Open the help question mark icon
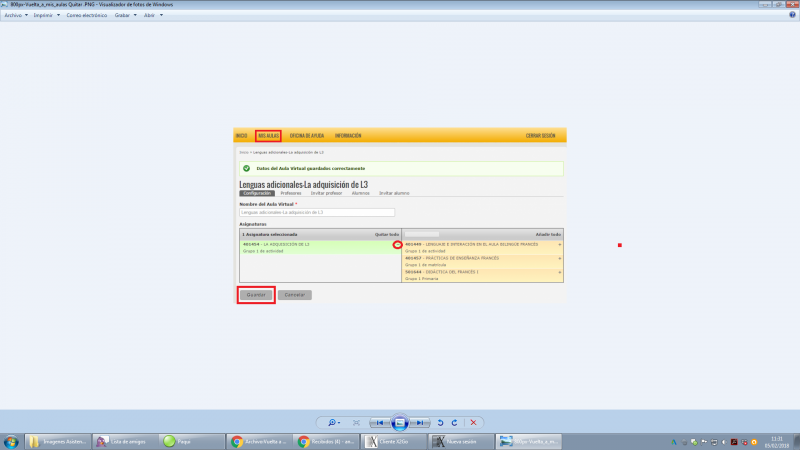This screenshot has height=450, width=800. click(x=793, y=15)
